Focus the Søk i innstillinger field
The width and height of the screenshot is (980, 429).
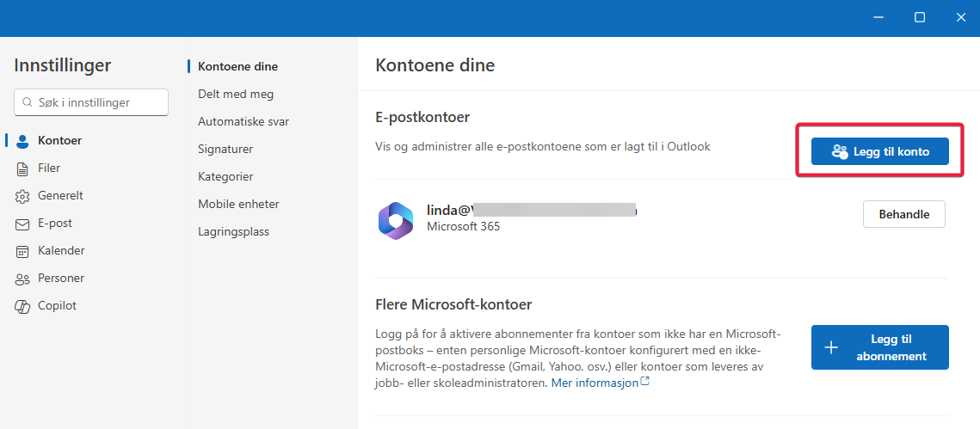(x=91, y=101)
